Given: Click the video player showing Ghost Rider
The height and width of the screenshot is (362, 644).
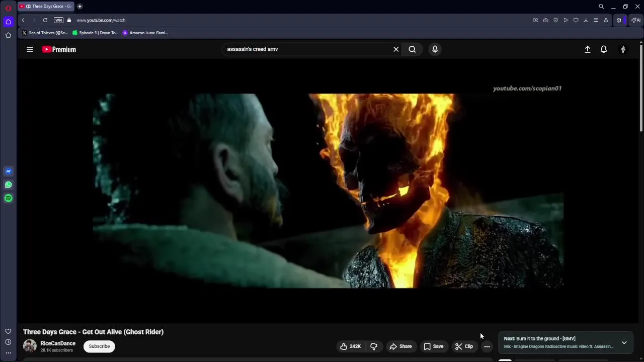Looking at the screenshot, I should coord(328,191).
